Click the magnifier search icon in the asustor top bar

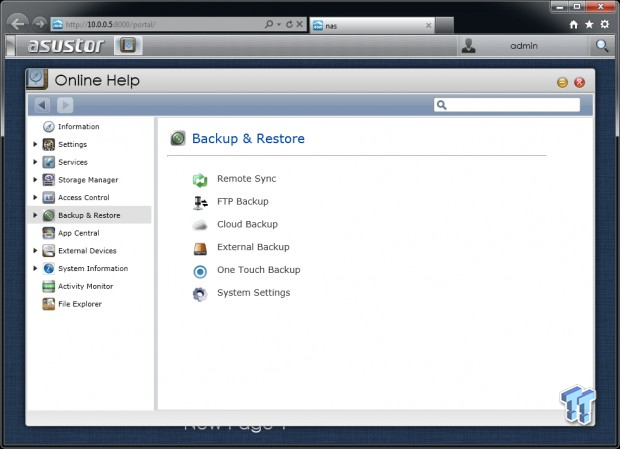pyautogui.click(x=602, y=46)
